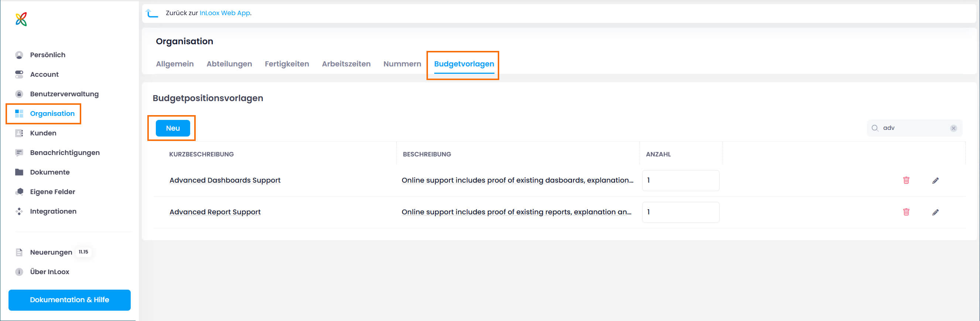The width and height of the screenshot is (980, 321).
Task: Follow the InLoox Web App link
Action: [x=225, y=13]
